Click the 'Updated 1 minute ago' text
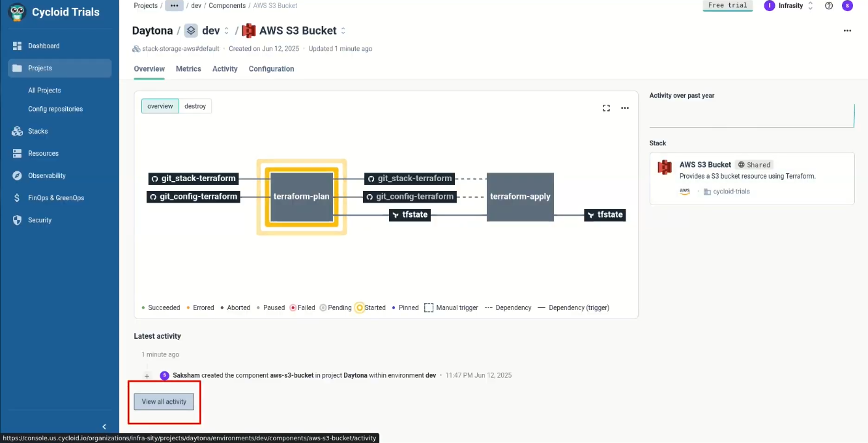868x443 pixels. 340,49
